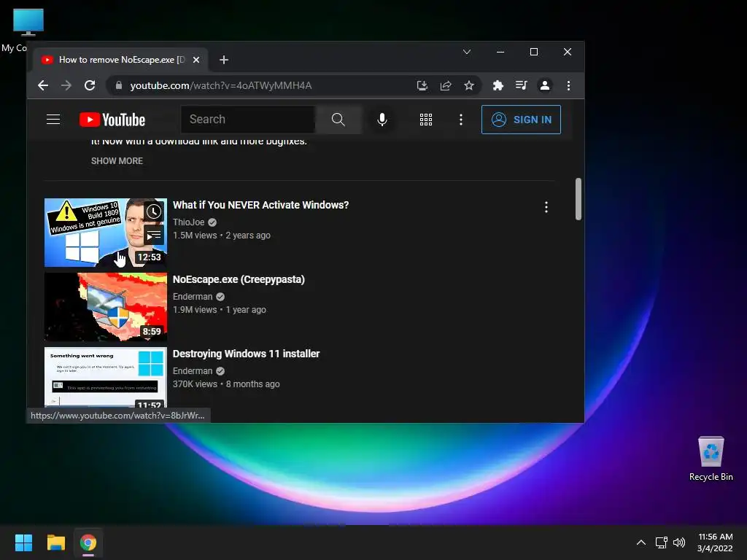Click the address bar URL text
747x560 pixels.
[x=221, y=85]
